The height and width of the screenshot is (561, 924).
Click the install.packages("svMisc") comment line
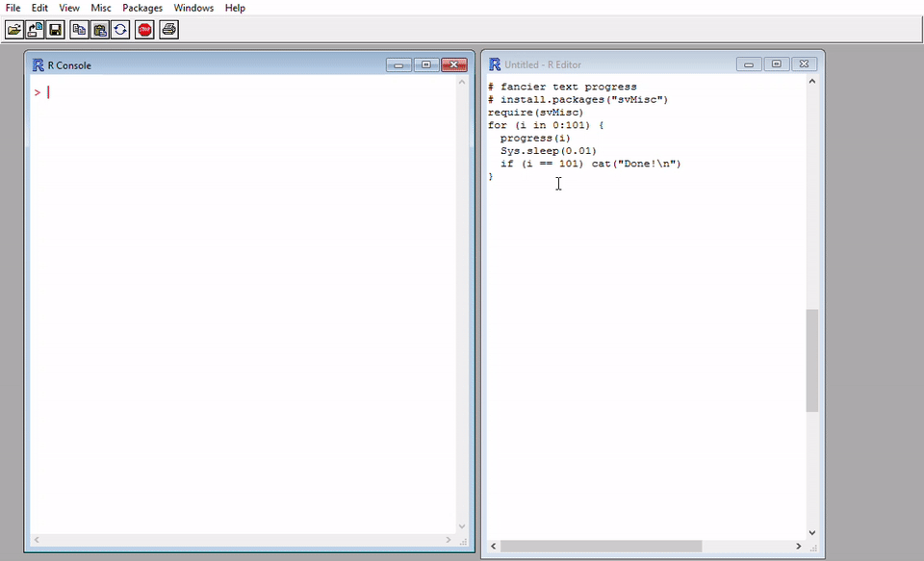[x=578, y=99]
